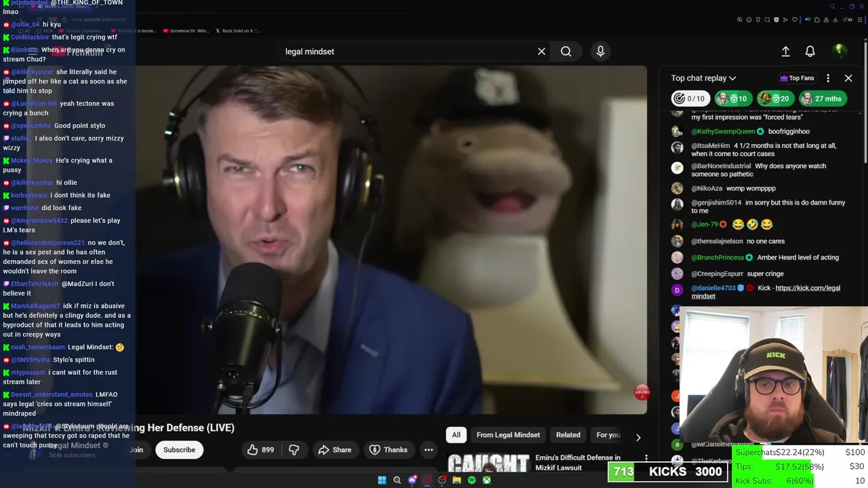This screenshot has height=488, width=868.
Task: Click the main video player
Action: click(391, 239)
